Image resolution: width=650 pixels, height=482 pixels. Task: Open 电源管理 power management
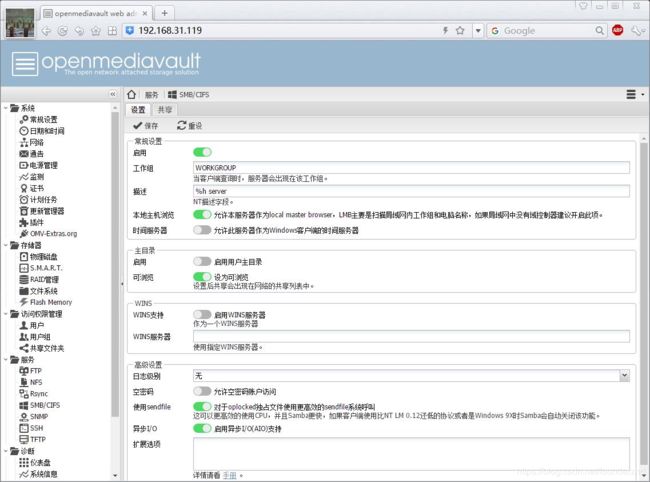[x=39, y=165]
